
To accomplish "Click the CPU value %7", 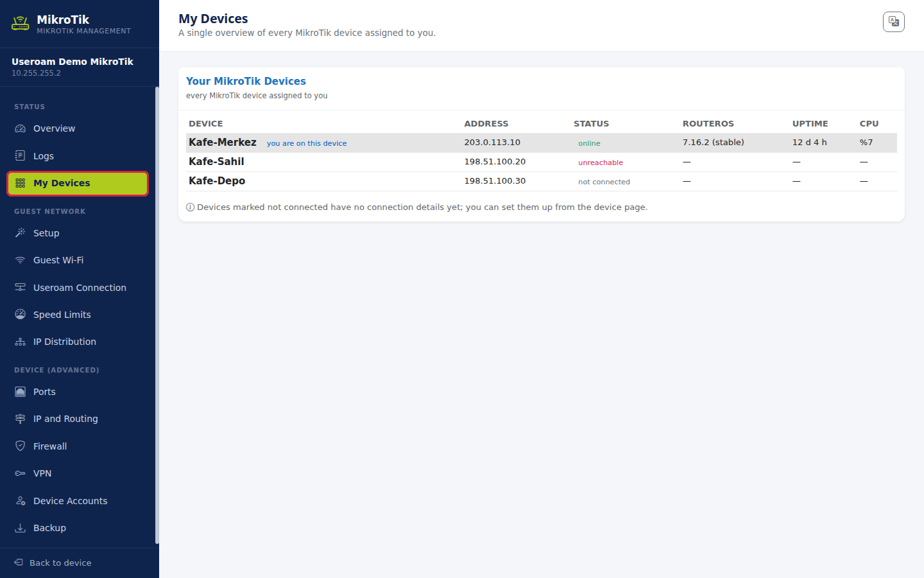I will click(866, 143).
